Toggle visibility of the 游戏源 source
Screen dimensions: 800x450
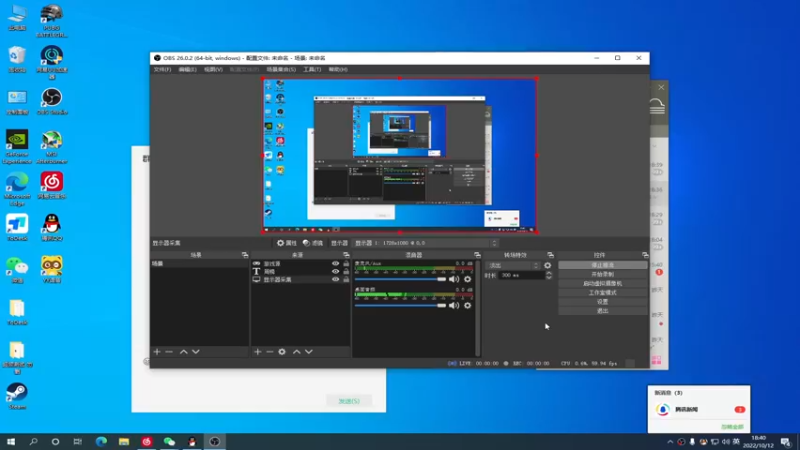(335, 264)
